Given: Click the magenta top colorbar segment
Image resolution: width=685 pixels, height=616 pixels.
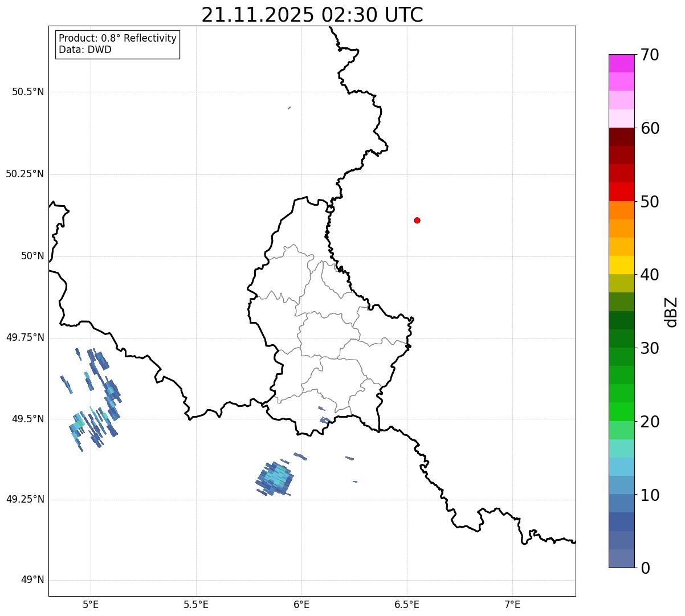Looking at the screenshot, I should (621, 63).
